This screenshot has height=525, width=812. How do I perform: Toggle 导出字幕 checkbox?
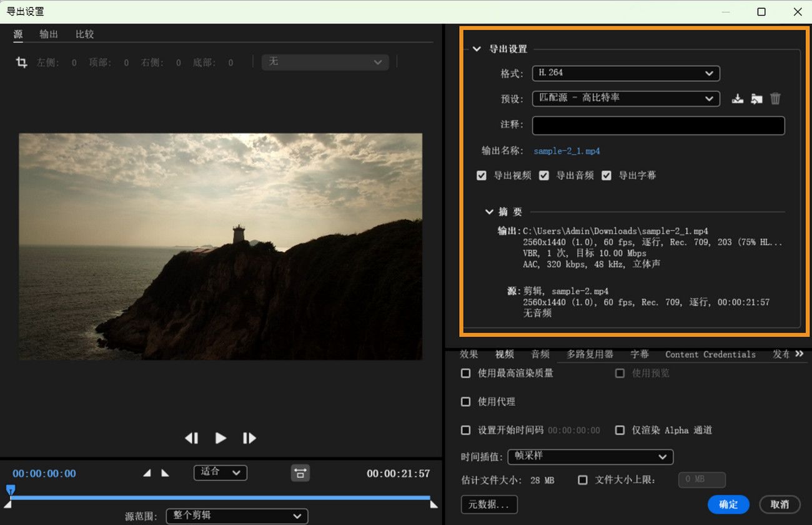(x=607, y=176)
